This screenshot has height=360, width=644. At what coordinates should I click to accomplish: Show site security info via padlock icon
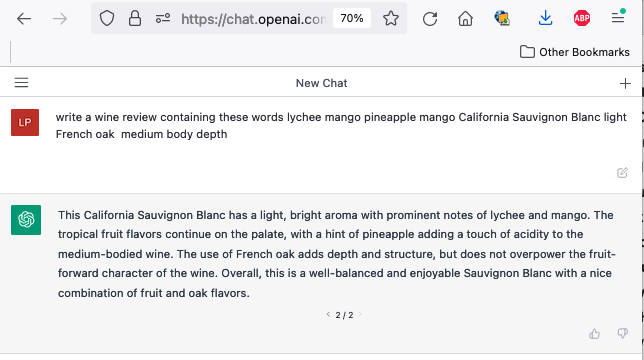click(x=135, y=18)
